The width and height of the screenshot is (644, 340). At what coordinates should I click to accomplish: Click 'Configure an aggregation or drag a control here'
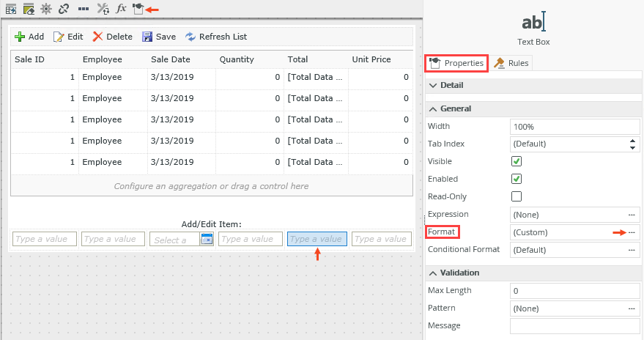point(211,186)
